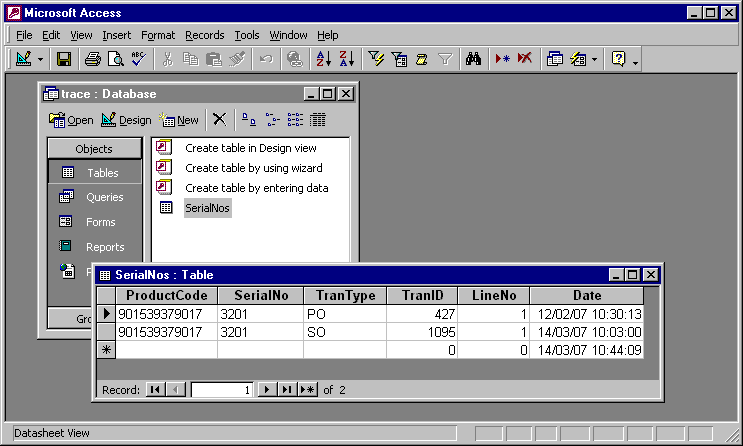Click the Print icon

point(92,59)
